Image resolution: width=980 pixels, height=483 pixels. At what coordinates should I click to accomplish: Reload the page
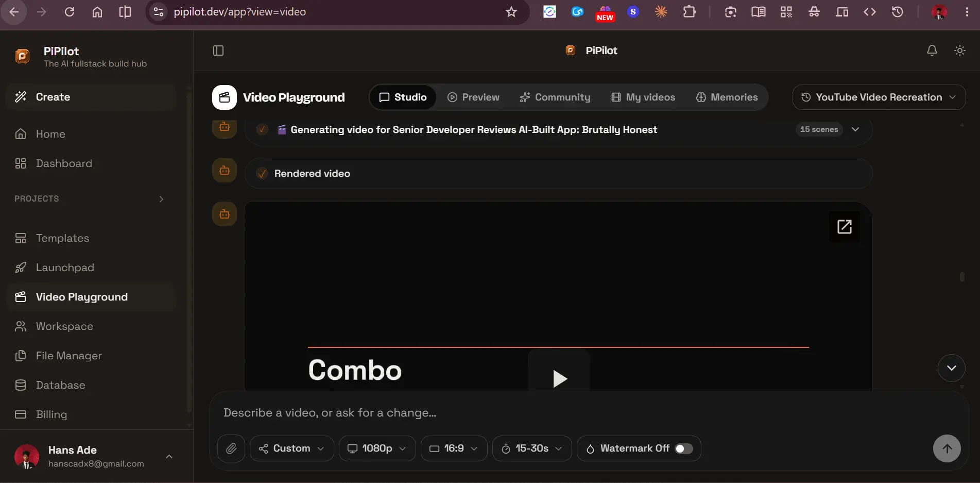pos(70,12)
